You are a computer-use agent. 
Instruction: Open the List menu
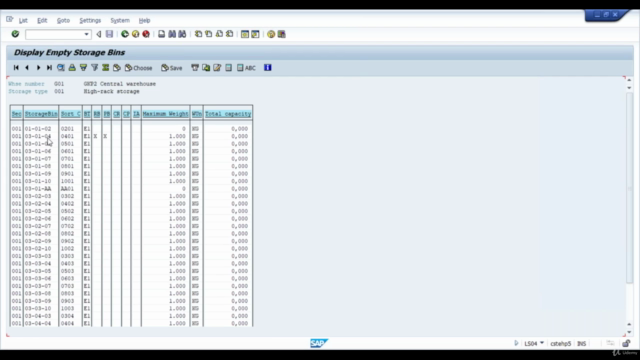click(x=23, y=20)
